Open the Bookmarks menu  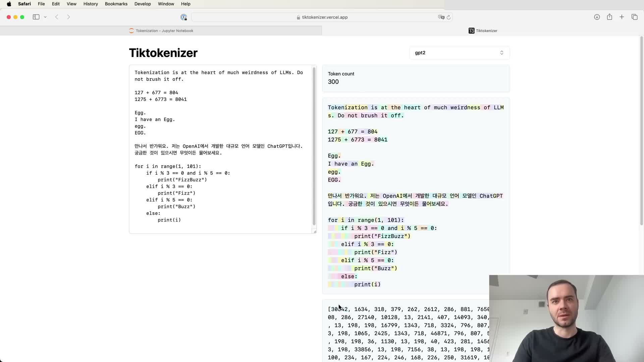(116, 4)
